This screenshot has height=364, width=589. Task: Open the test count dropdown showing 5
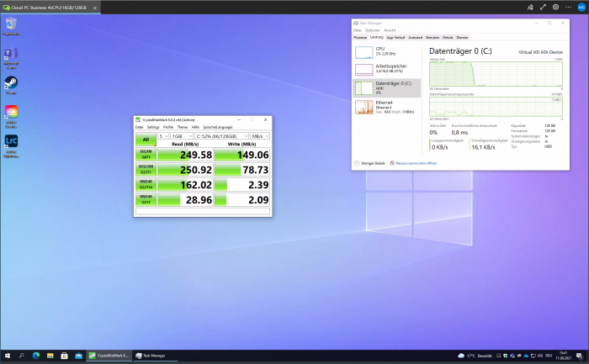[x=163, y=136]
